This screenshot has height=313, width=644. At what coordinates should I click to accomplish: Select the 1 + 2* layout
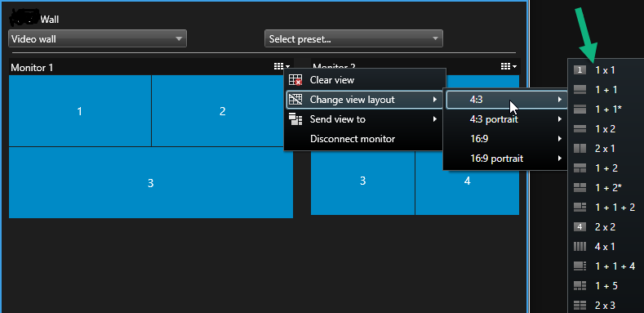(x=606, y=187)
